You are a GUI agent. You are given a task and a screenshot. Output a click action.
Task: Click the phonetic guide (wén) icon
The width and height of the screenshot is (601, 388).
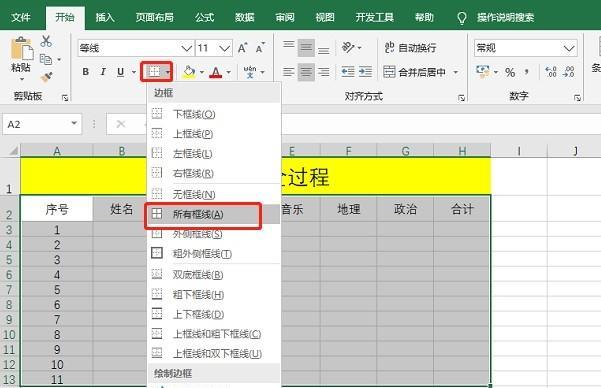(x=250, y=72)
